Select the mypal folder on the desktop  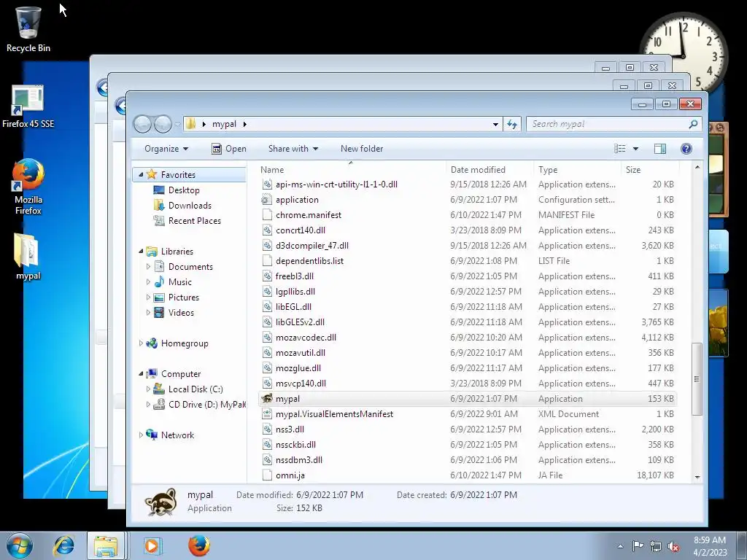(x=28, y=256)
